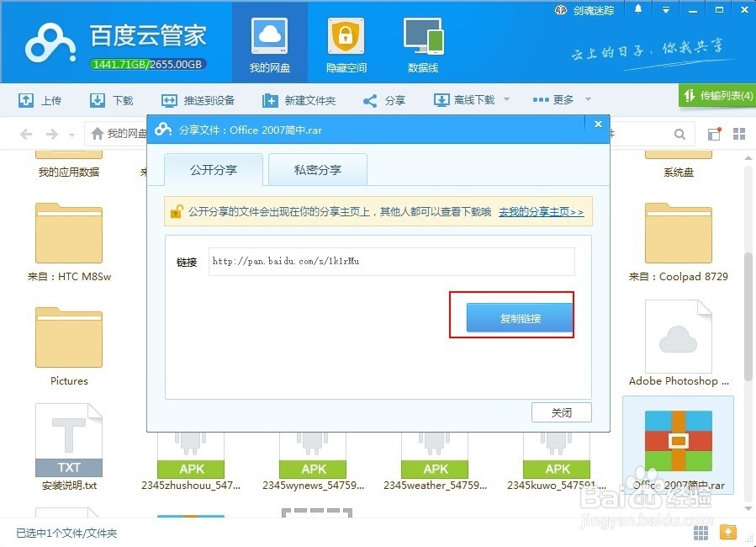Select the 2345wynews APK file
Viewport: 756px width, 547px height.
point(313,462)
